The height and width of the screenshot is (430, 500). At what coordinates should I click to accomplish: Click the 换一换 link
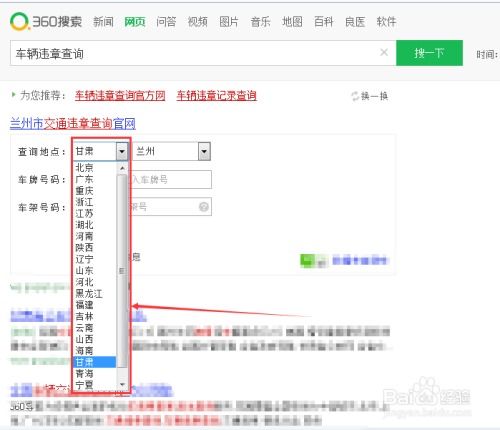[374, 96]
